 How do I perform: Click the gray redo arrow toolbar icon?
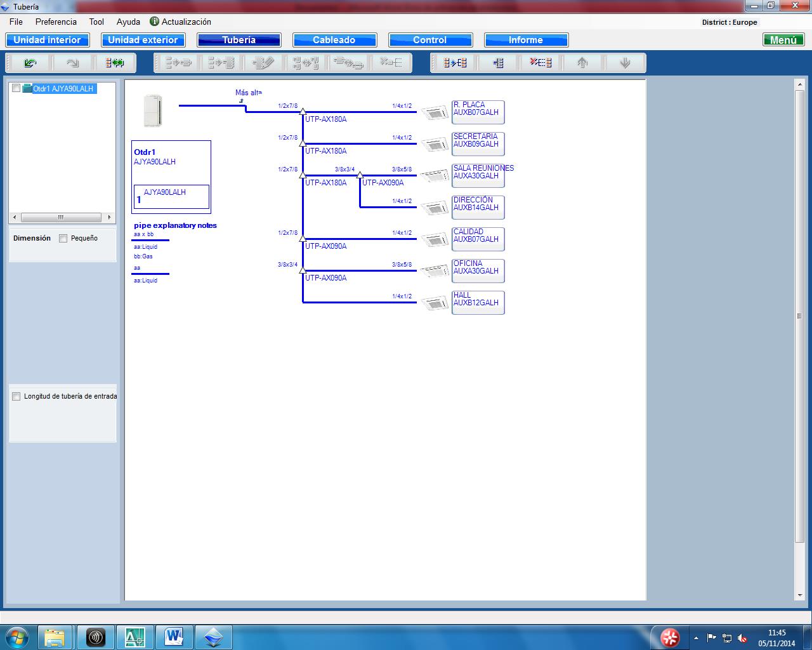point(72,63)
